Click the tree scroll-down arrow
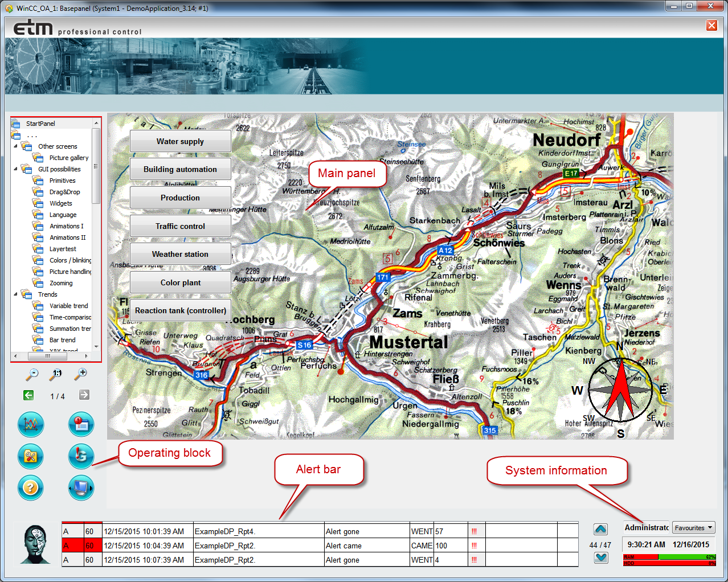This screenshot has height=582, width=728. click(x=96, y=346)
